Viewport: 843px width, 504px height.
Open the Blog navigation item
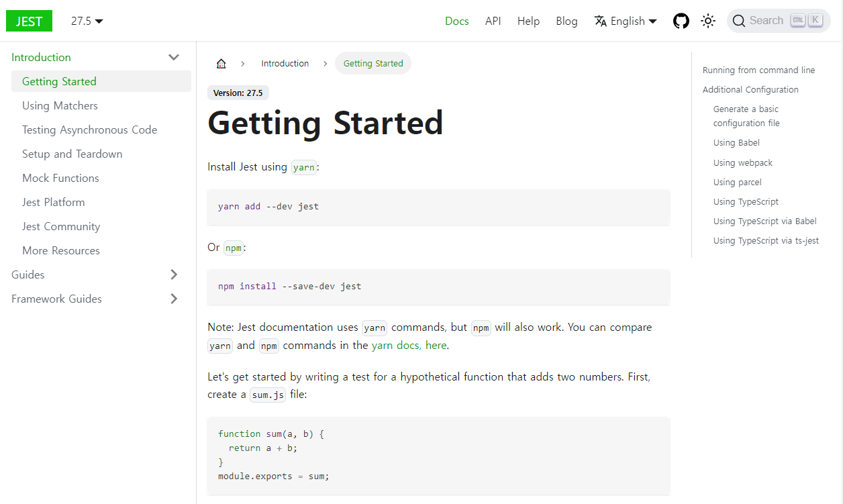pos(566,21)
